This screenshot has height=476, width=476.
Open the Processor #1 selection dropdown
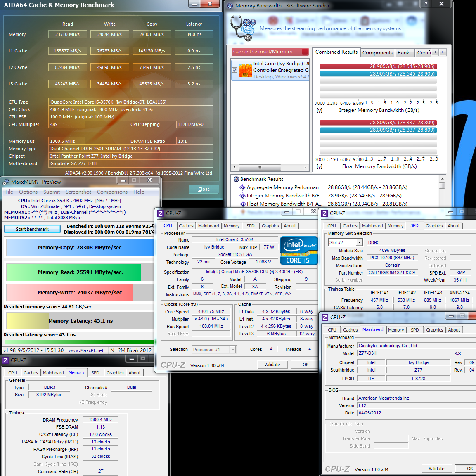click(x=232, y=350)
